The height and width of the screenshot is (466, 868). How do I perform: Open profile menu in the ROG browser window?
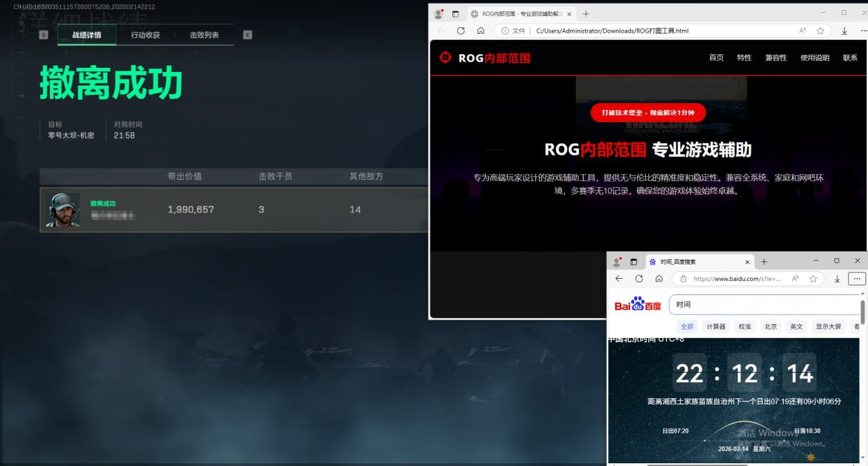click(438, 14)
